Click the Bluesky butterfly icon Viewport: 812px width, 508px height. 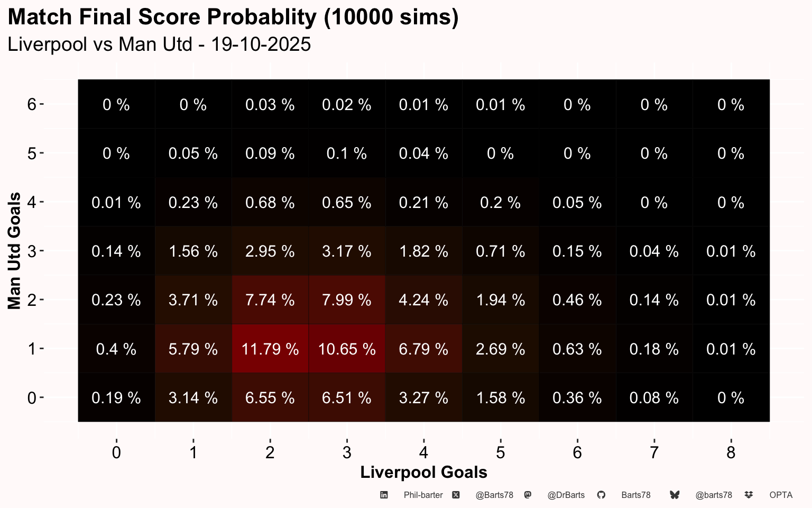click(x=675, y=495)
